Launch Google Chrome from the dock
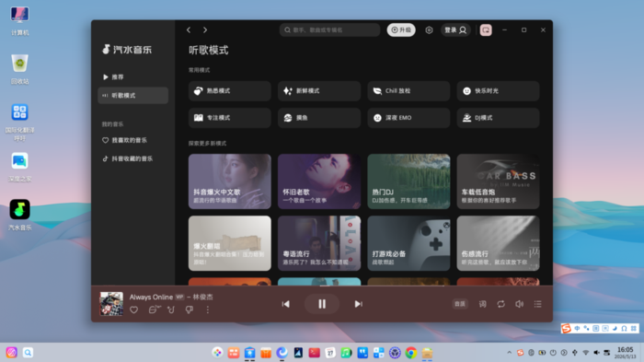Screen dimensions: 644x362 pyautogui.click(x=410, y=353)
